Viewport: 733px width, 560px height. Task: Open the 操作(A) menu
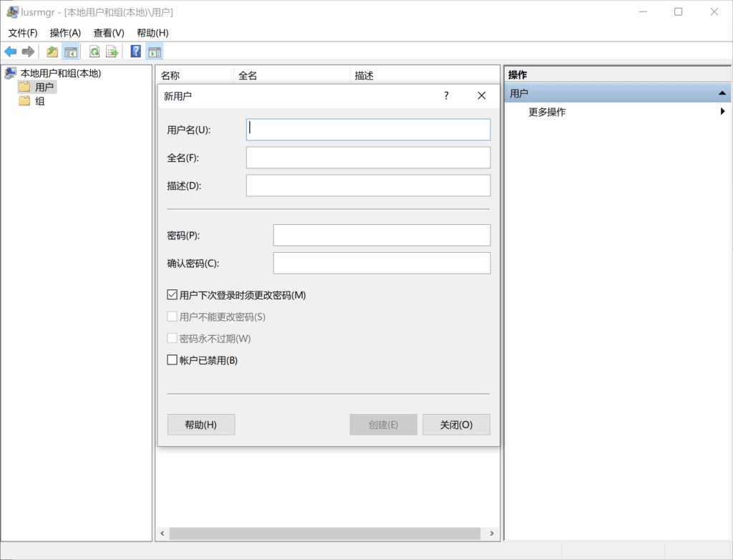pyautogui.click(x=65, y=32)
